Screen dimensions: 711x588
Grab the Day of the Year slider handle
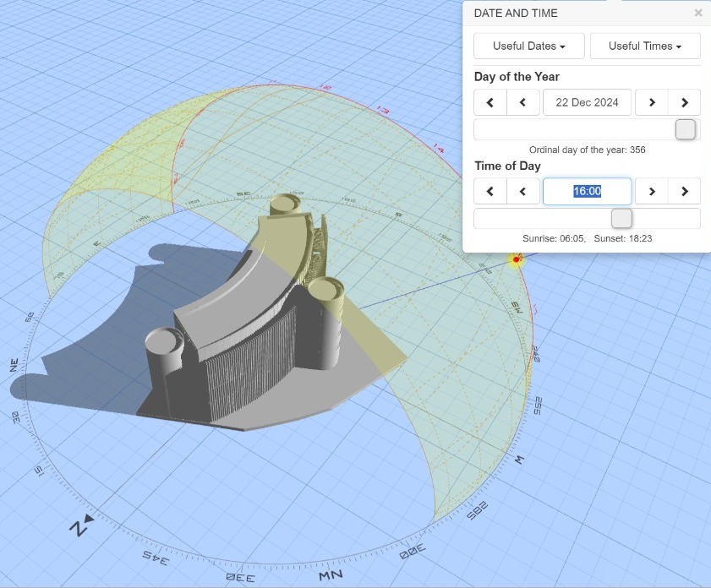pos(686,129)
